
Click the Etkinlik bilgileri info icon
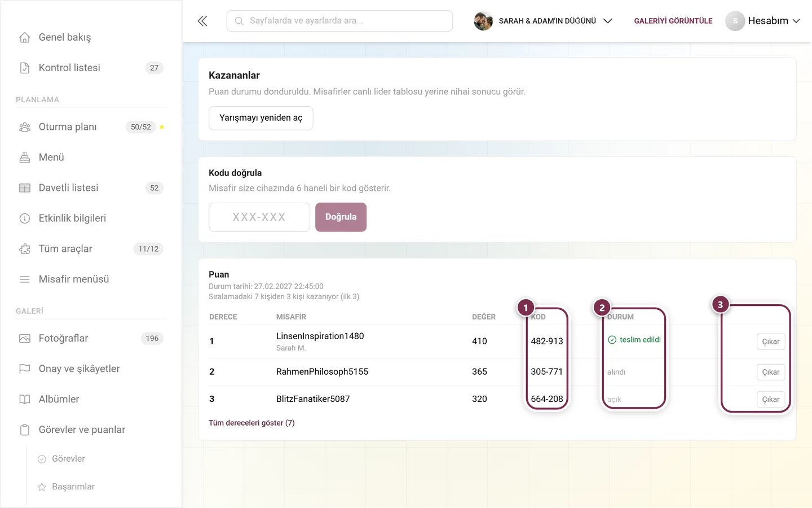pyautogui.click(x=25, y=218)
